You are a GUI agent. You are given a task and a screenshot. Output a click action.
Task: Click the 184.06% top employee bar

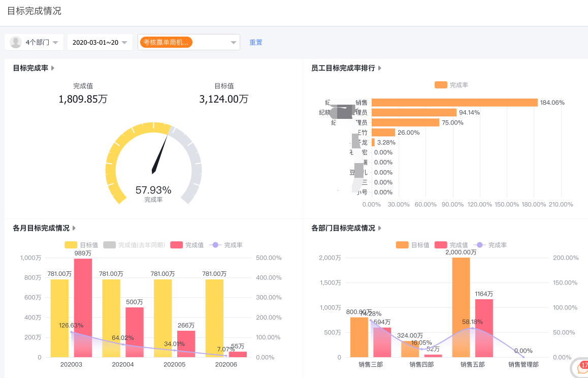[454, 103]
